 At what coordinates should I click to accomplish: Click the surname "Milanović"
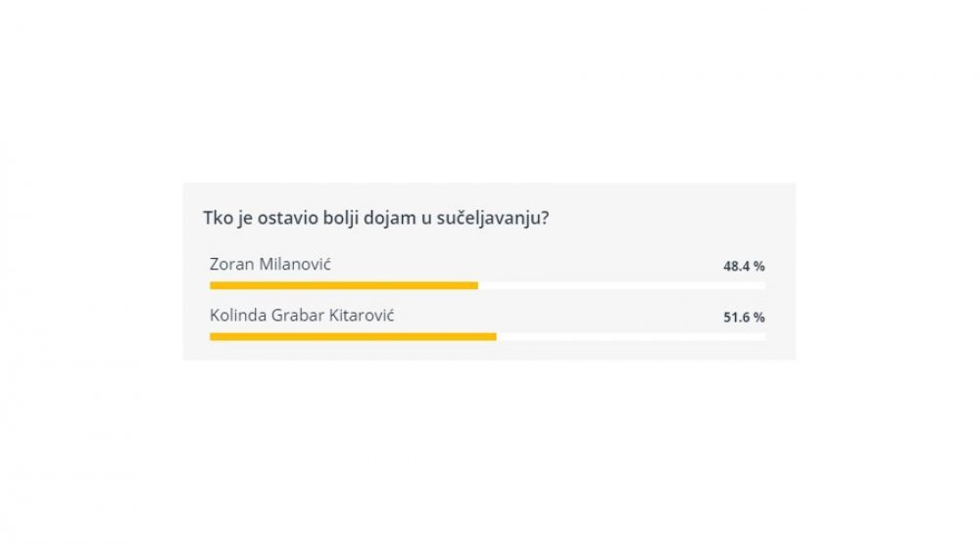(295, 264)
